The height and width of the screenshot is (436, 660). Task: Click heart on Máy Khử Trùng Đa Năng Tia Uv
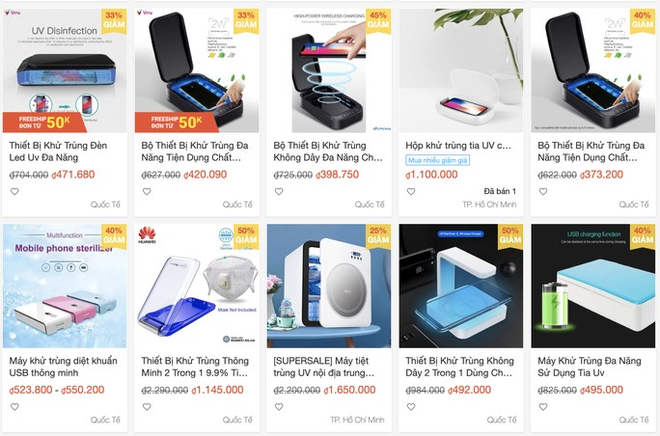(x=543, y=407)
